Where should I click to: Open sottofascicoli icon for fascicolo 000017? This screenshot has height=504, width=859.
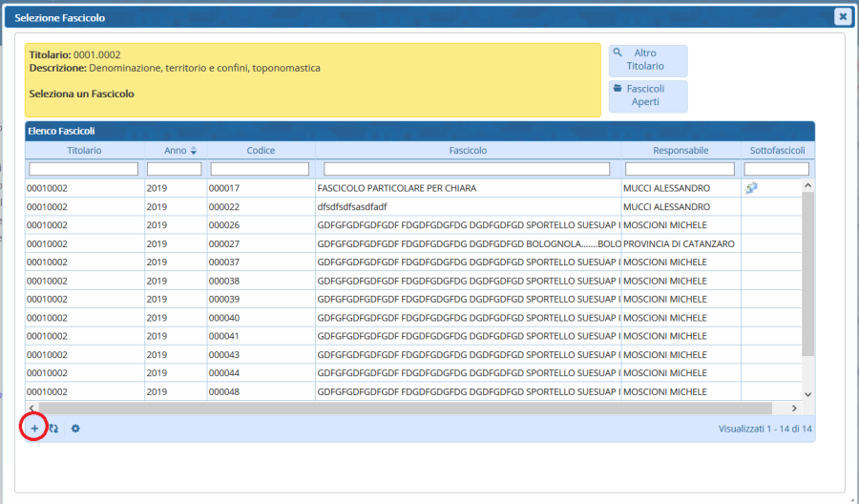click(751, 188)
